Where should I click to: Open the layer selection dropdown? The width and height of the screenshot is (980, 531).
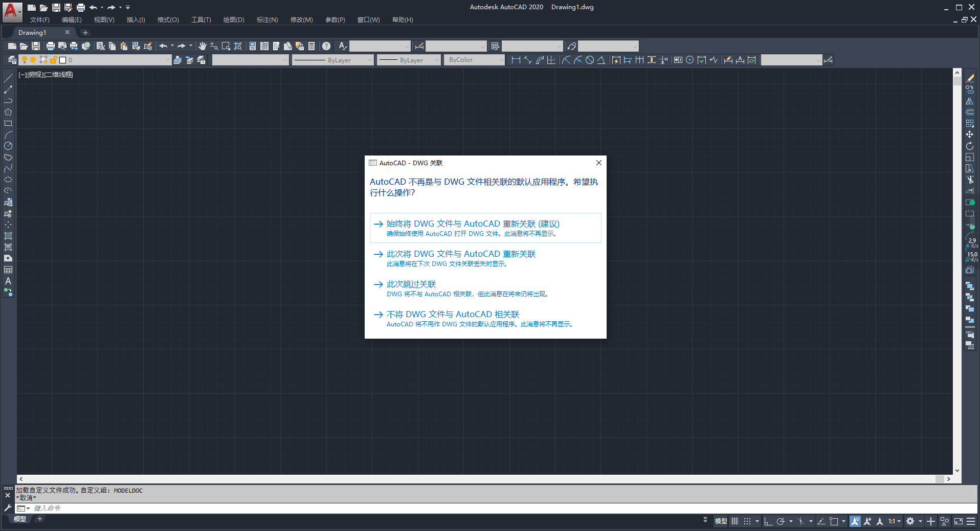[x=167, y=60]
